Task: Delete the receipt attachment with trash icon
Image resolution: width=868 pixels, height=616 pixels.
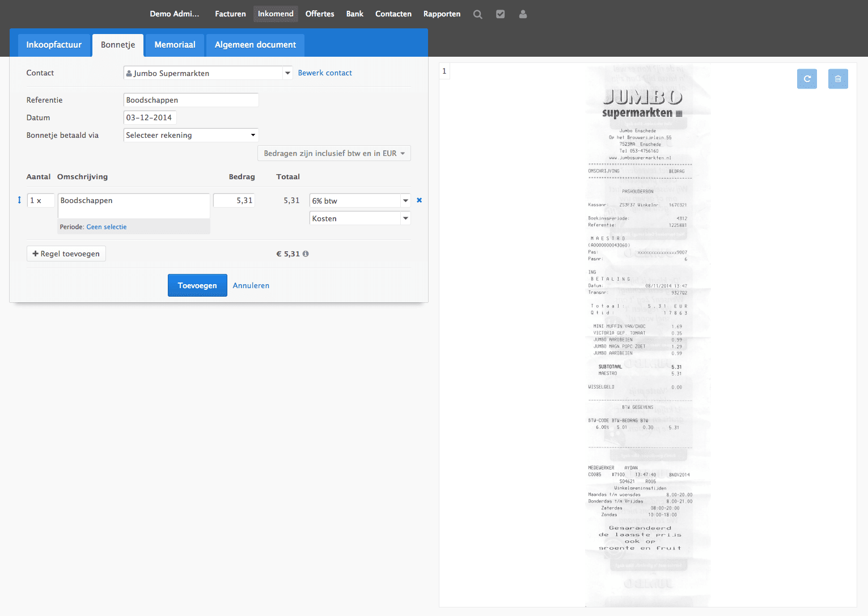Action: (838, 79)
